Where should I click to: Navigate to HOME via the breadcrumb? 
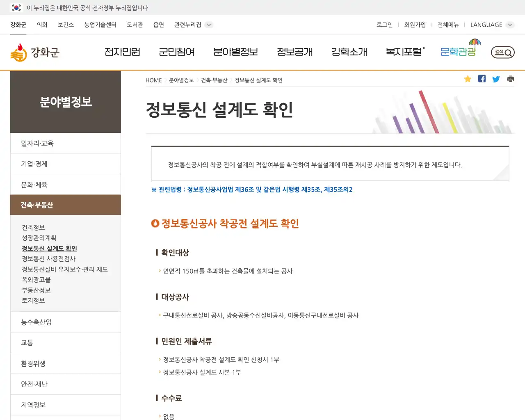click(153, 80)
